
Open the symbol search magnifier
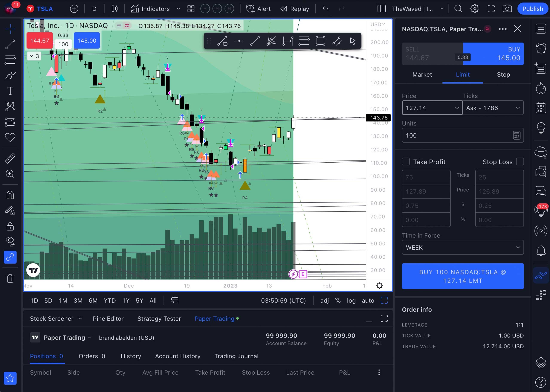tap(458, 9)
